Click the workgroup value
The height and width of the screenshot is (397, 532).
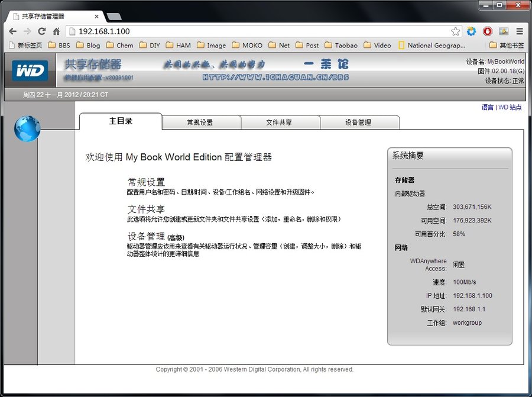[467, 322]
